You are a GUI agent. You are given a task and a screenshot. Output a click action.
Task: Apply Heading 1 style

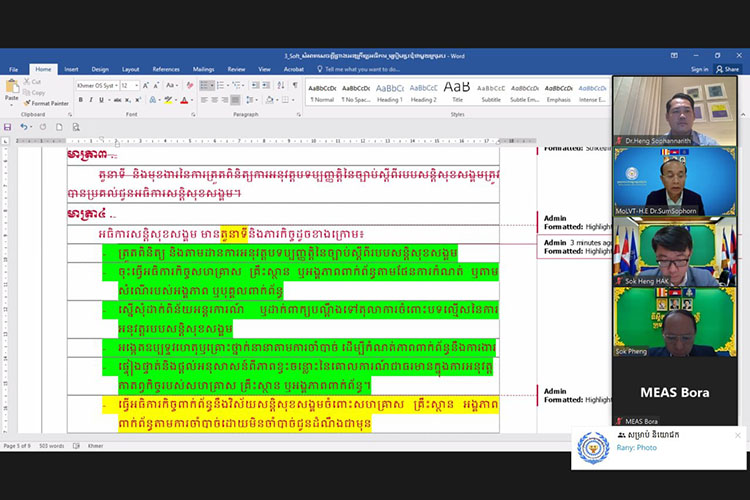[x=390, y=93]
